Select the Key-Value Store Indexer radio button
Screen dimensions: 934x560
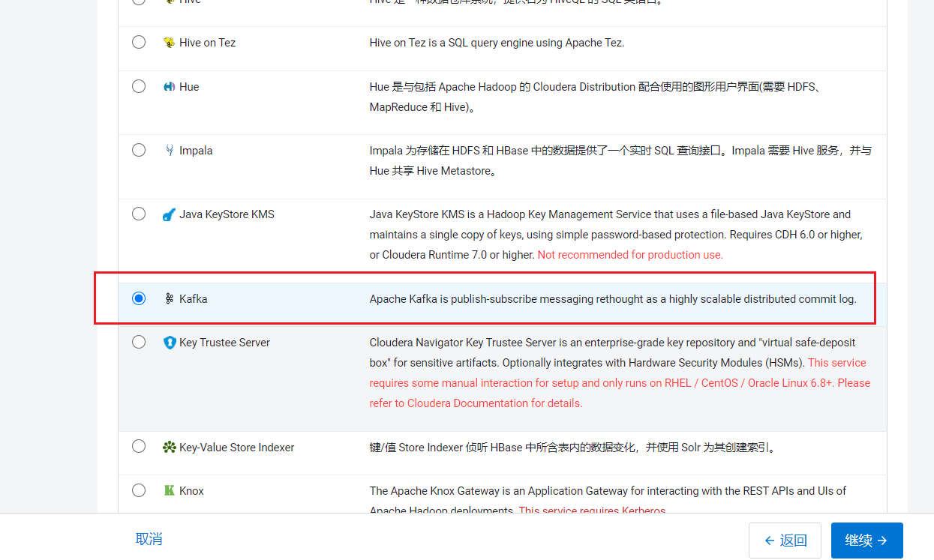coord(139,446)
